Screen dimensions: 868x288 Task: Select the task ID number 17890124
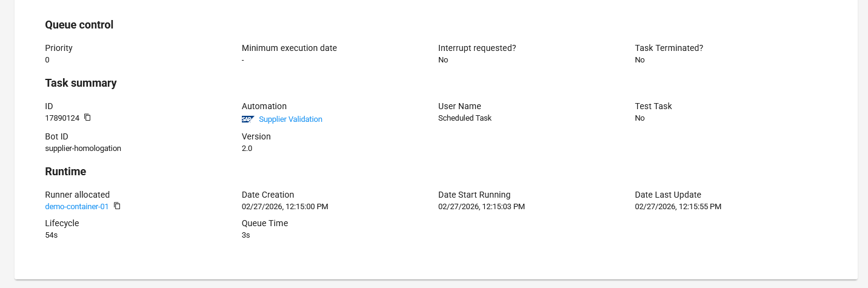(x=62, y=118)
